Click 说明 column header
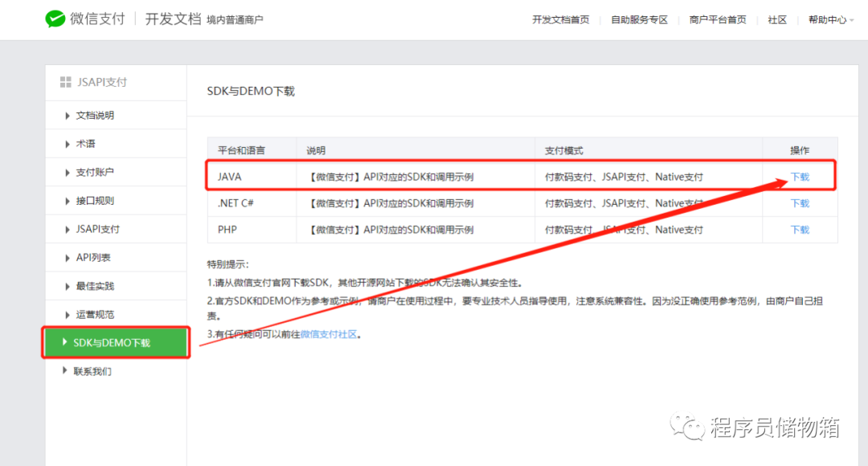This screenshot has width=868, height=466. tap(316, 150)
